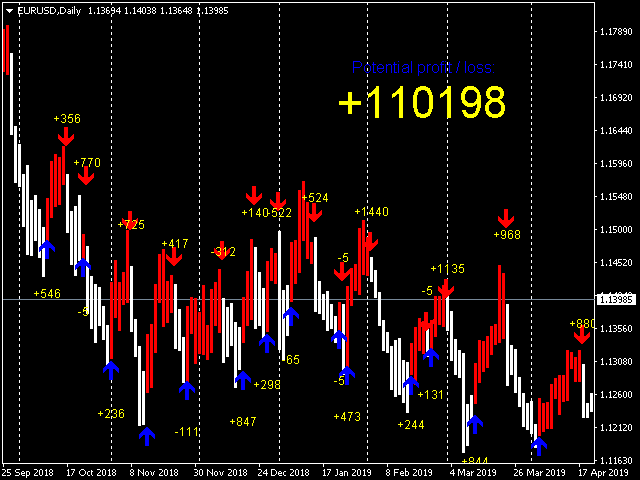This screenshot has width=640, height=480.
Task: Click the current price tag 1.13985 on axis
Action: coord(616,300)
